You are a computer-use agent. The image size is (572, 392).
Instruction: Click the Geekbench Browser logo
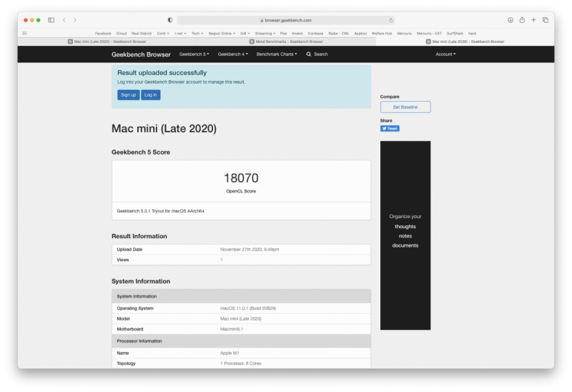coord(141,54)
